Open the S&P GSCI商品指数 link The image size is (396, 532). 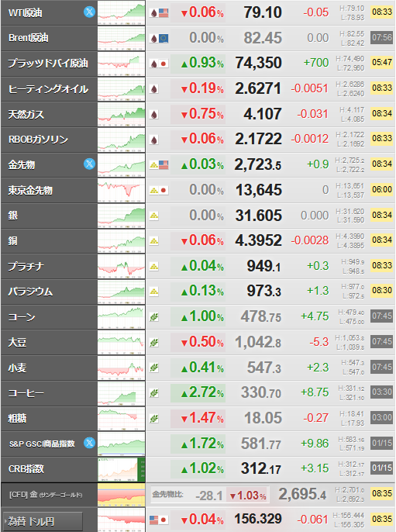[42, 444]
